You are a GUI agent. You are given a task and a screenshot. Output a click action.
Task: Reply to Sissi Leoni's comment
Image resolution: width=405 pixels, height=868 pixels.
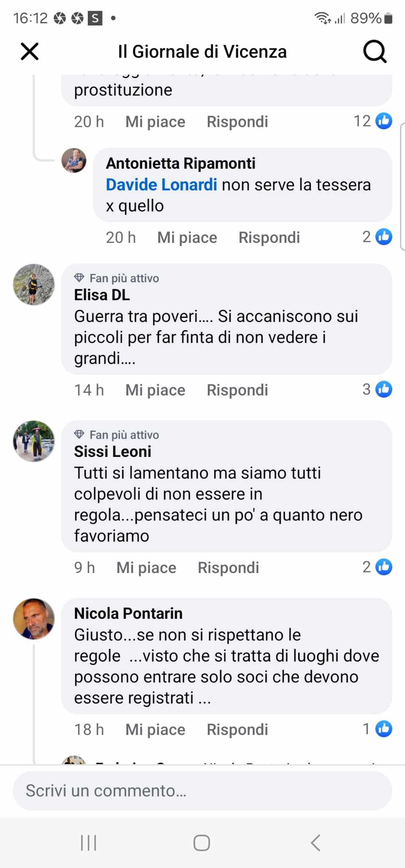228,568
